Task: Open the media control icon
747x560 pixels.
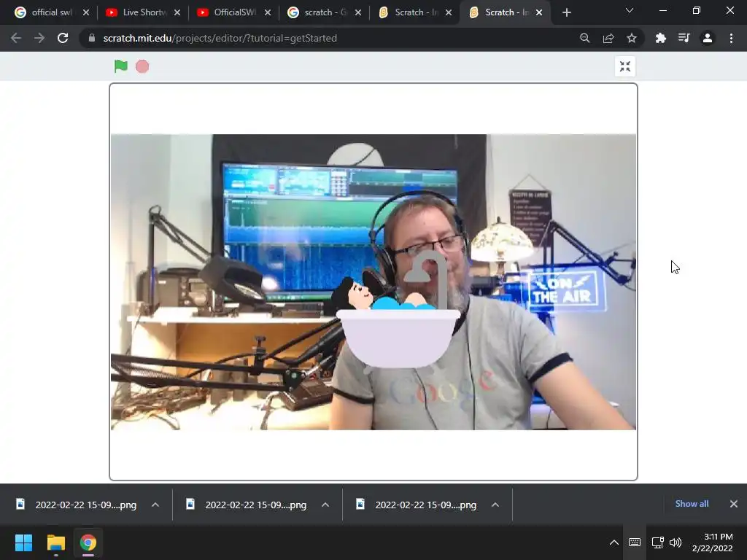Action: point(684,38)
